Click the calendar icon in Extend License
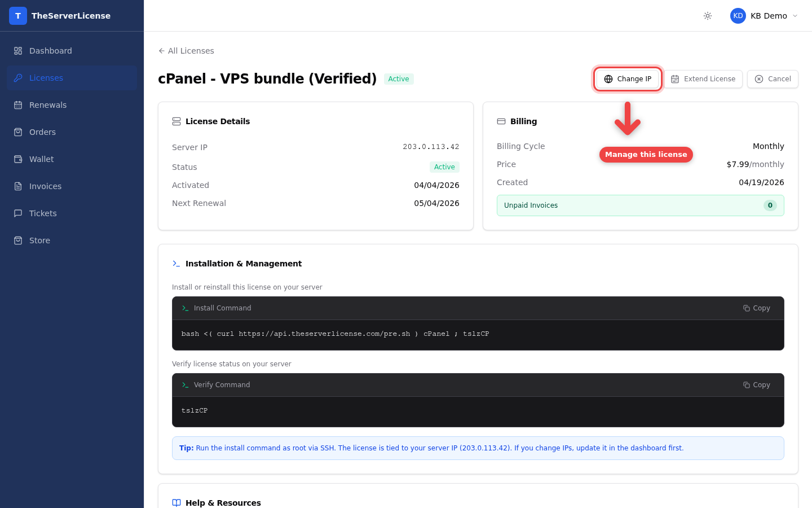812x508 pixels. click(x=675, y=79)
